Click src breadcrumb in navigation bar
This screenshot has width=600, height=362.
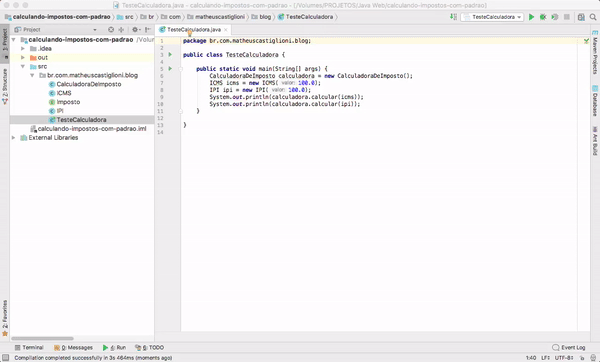click(x=125, y=17)
